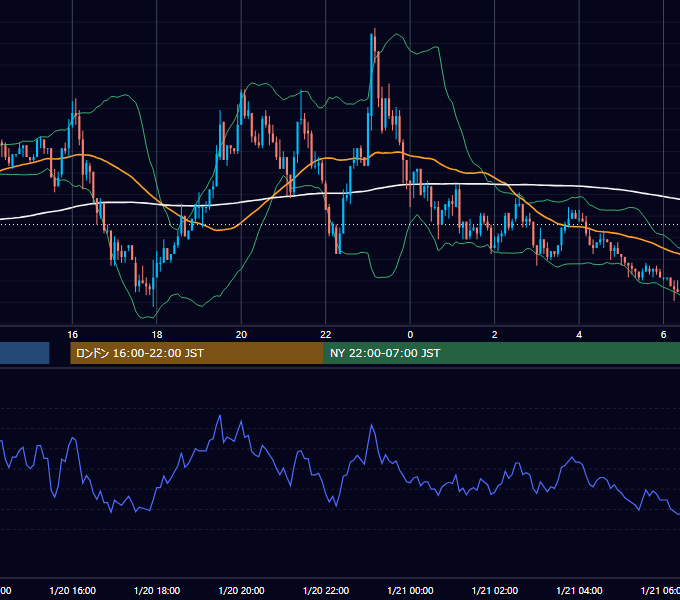Click the NY 22:00-07:00 JST session bar
680x600 pixels.
click(502, 353)
